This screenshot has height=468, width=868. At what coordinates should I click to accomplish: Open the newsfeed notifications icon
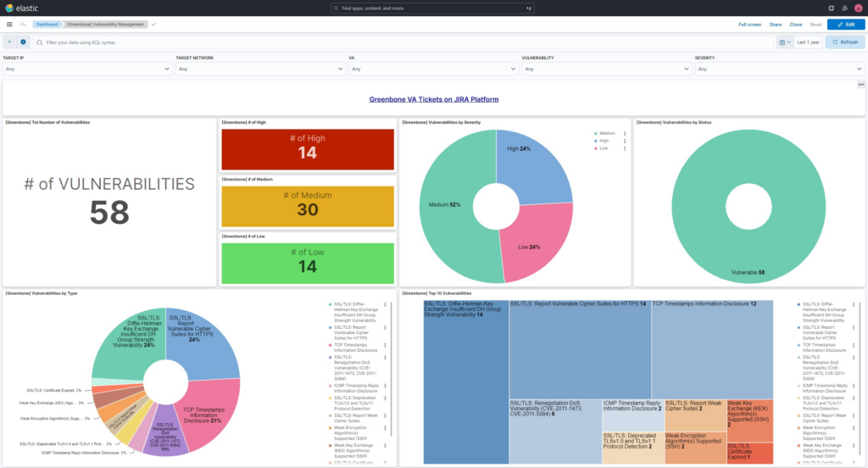click(x=845, y=8)
